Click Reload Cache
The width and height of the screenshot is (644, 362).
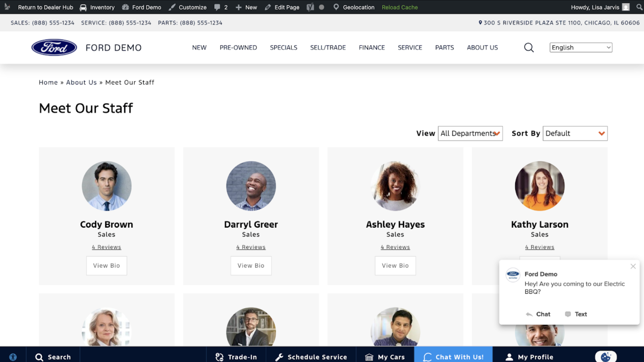(x=400, y=7)
